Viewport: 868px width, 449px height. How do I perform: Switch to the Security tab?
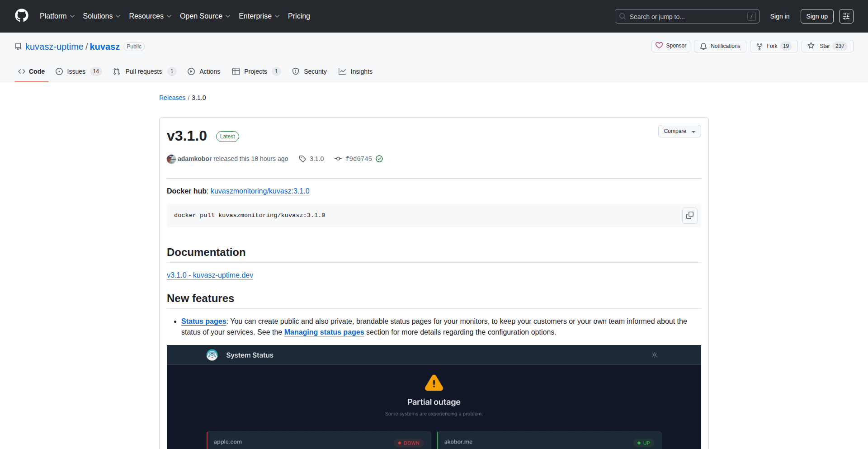tap(310, 71)
